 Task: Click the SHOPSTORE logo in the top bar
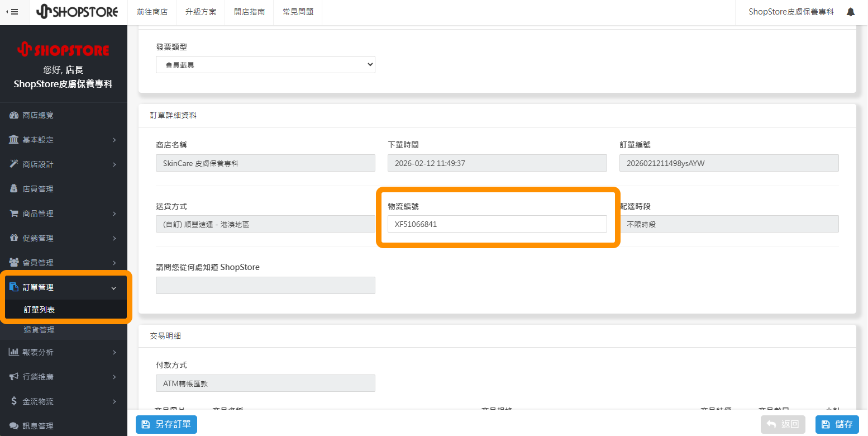tap(77, 11)
